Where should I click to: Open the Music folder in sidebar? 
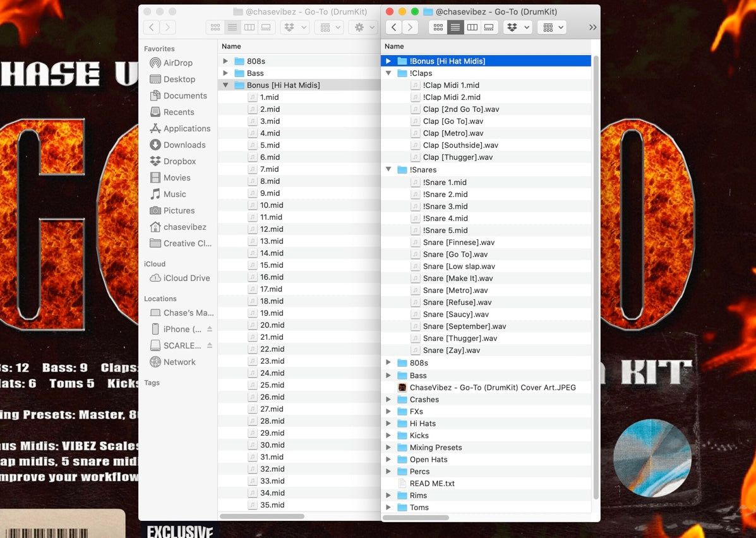pyautogui.click(x=168, y=194)
